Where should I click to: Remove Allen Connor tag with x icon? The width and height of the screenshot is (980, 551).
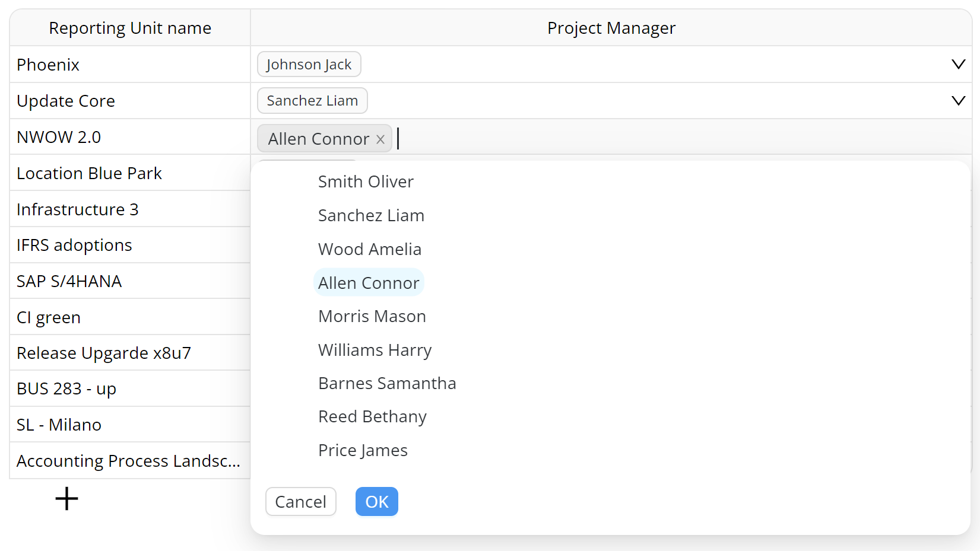point(380,139)
